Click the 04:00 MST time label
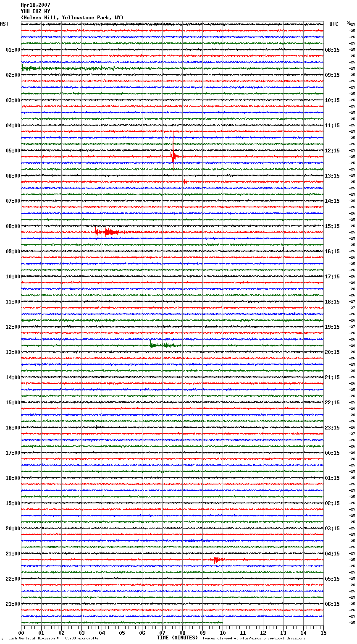Viewport: 357px width, 644px height. click(13, 126)
